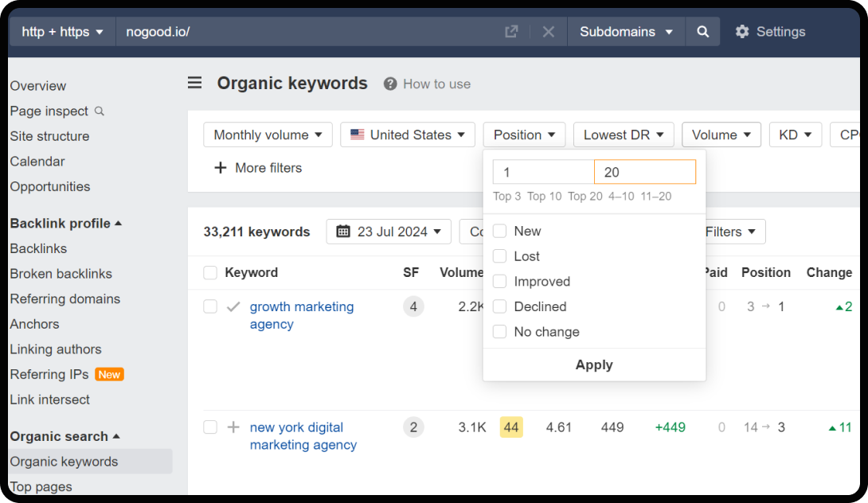This screenshot has height=503, width=868.
Task: Toggle the hamburger sidebar menu icon
Action: pyautogui.click(x=195, y=83)
